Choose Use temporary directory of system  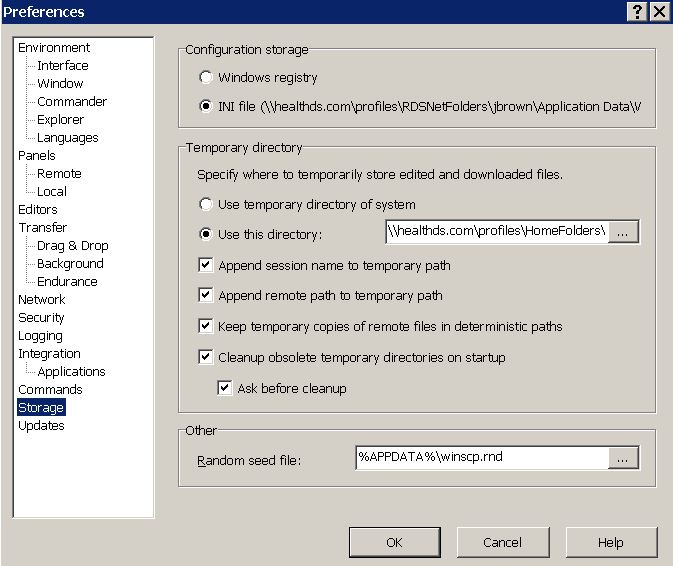[x=206, y=204]
